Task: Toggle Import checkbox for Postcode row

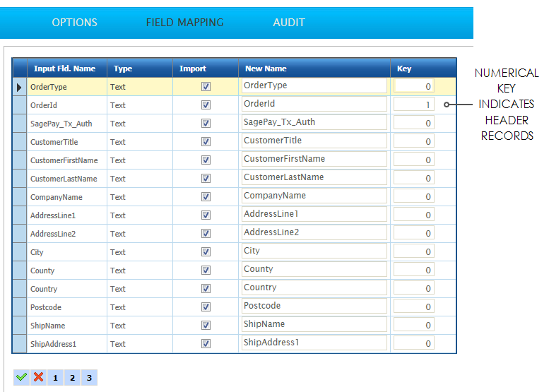Action: (206, 307)
